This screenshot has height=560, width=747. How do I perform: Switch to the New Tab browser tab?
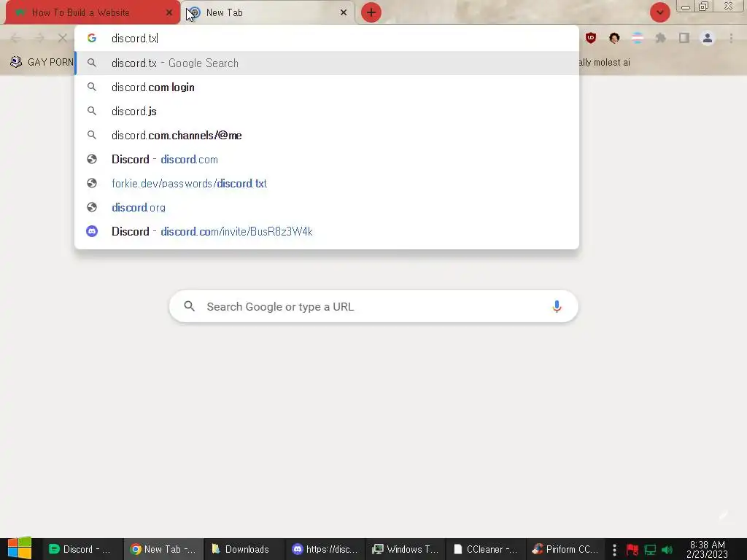click(x=268, y=13)
